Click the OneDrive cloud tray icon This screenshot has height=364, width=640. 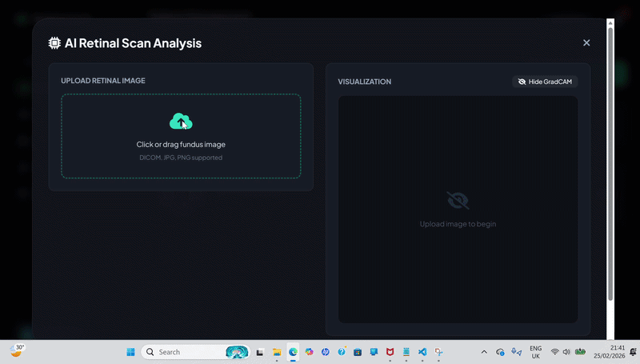click(501, 352)
